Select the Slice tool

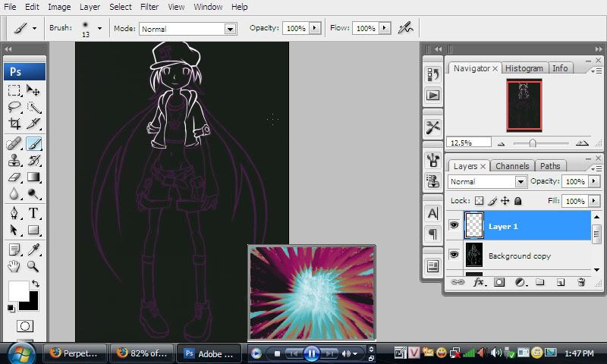tap(33, 124)
